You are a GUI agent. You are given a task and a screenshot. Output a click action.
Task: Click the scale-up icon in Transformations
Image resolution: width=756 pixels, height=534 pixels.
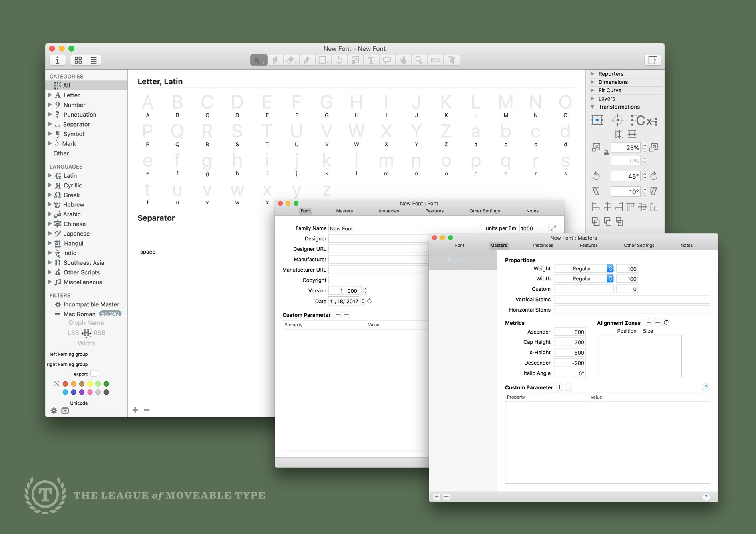pyautogui.click(x=654, y=148)
